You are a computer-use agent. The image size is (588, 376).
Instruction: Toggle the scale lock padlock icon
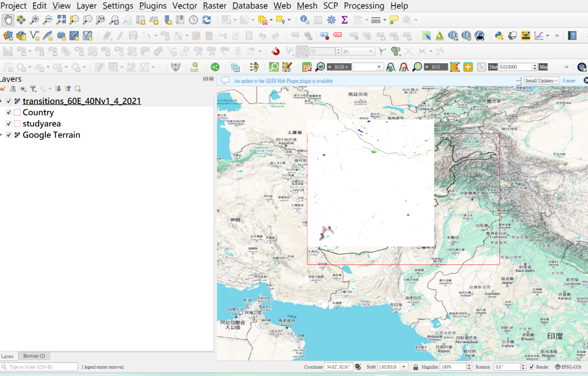416,367
